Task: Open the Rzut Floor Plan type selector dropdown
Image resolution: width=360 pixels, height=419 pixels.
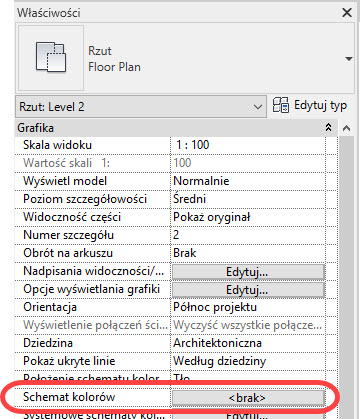Action: click(349, 59)
